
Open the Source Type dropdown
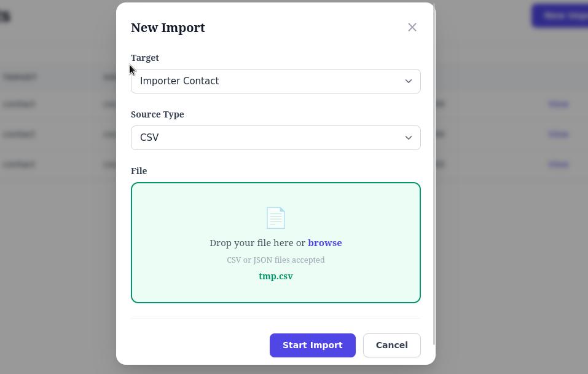click(x=275, y=137)
